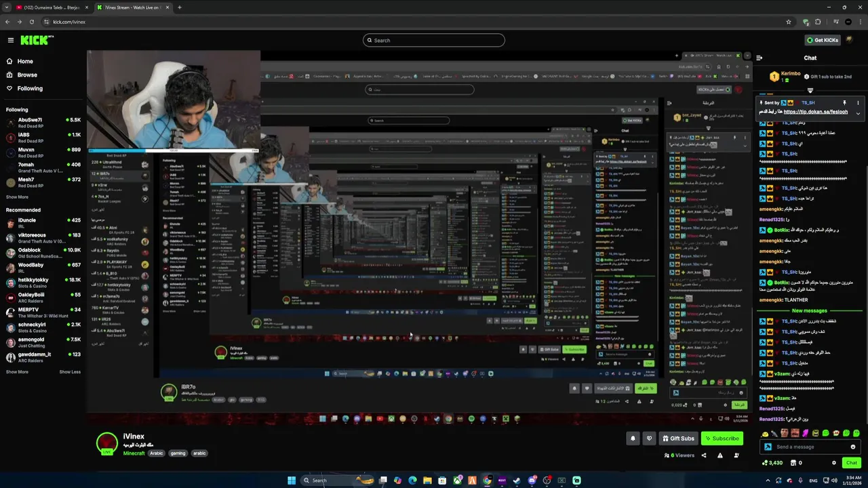Open recommended channel gawddamm_it

pos(43,357)
